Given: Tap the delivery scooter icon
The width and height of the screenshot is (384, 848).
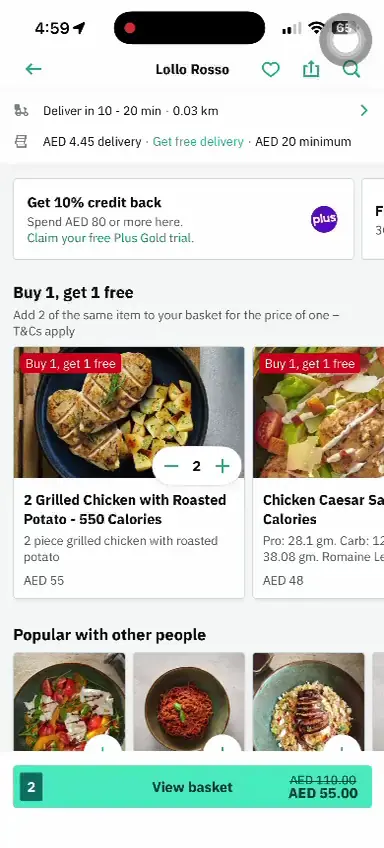Looking at the screenshot, I should click(x=21, y=111).
